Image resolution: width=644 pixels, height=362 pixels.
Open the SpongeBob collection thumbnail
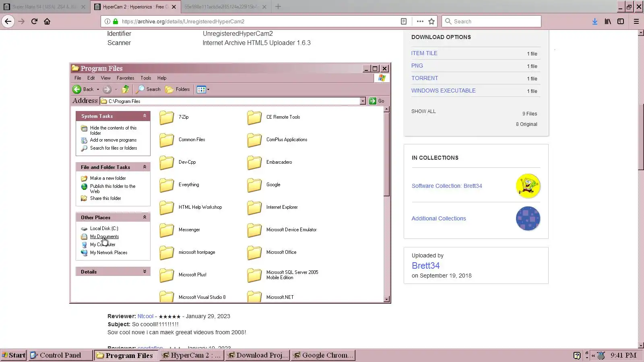tap(528, 186)
